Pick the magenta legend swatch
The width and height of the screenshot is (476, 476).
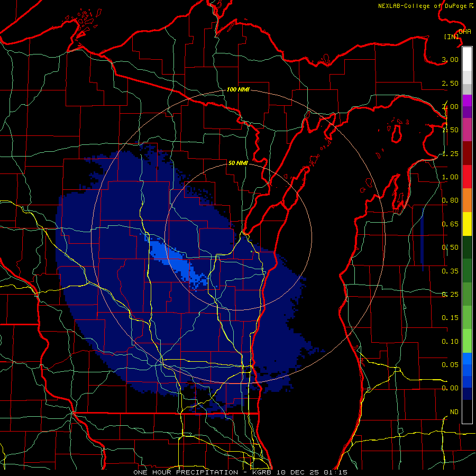(467, 100)
